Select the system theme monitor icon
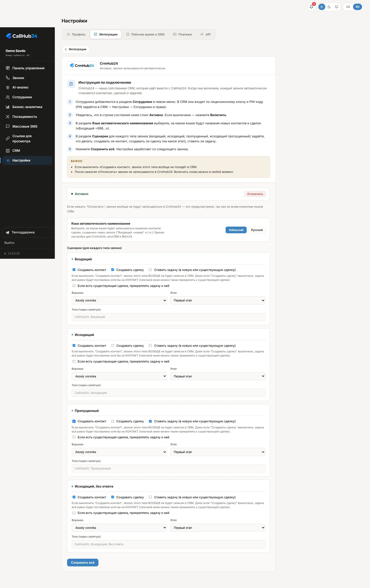Viewport: 370px width, 588px height. (336, 7)
